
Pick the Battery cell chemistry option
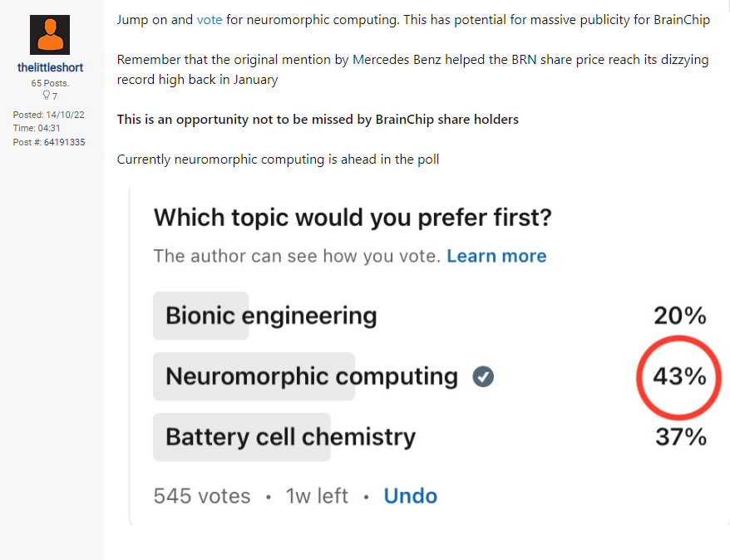tap(290, 436)
